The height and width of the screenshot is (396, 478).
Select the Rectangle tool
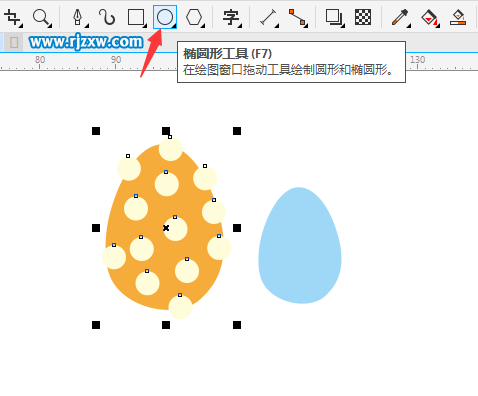(136, 17)
